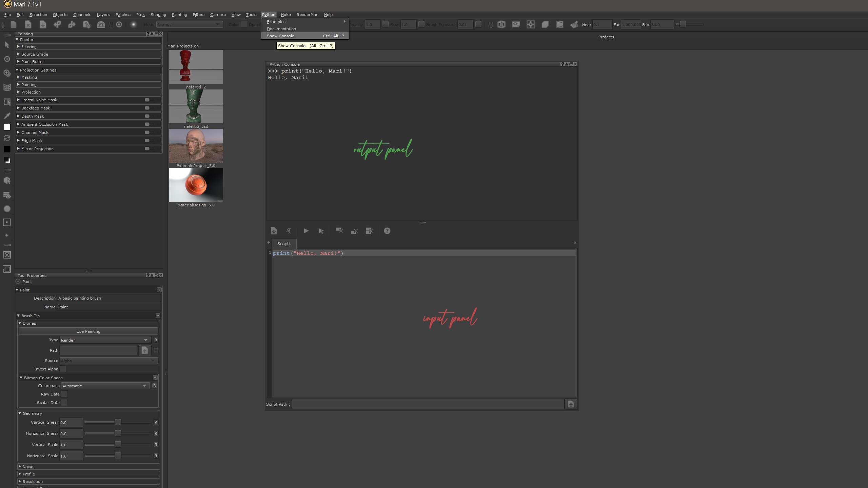The height and width of the screenshot is (488, 868).
Task: Click the bake oven toolbar icon
Action: [101, 24]
